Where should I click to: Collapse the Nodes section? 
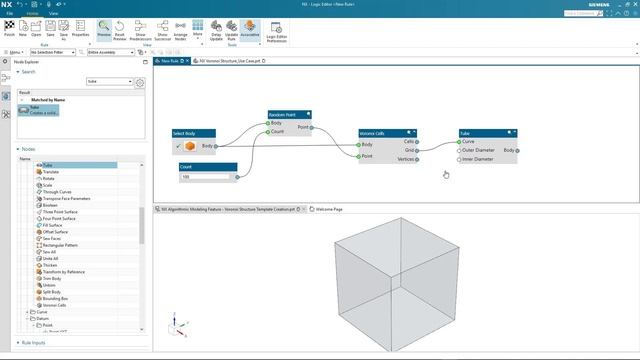[x=18, y=149]
